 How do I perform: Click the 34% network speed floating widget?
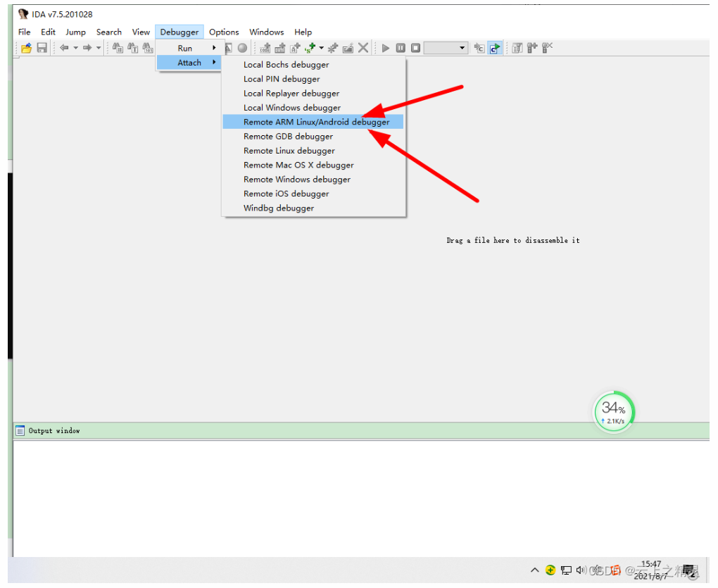pos(614,412)
